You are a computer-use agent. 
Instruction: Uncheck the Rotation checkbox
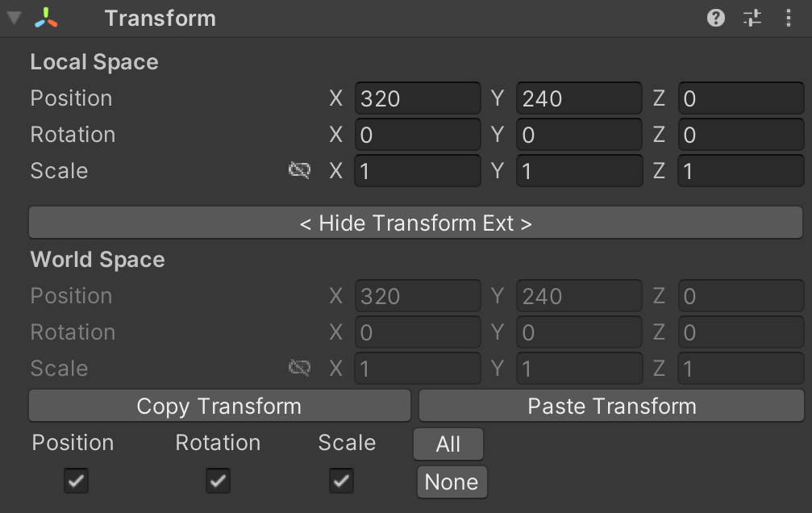pos(218,482)
